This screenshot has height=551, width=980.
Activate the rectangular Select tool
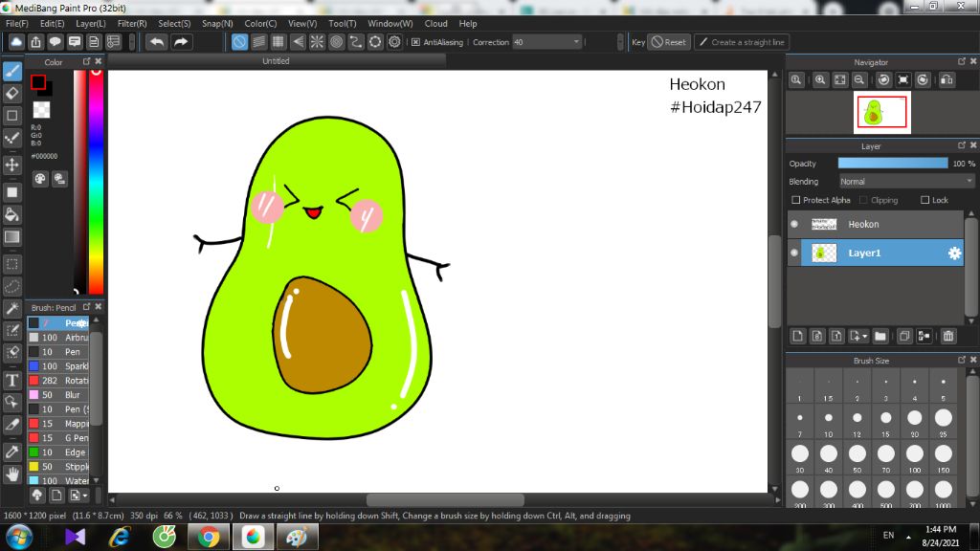tap(12, 264)
